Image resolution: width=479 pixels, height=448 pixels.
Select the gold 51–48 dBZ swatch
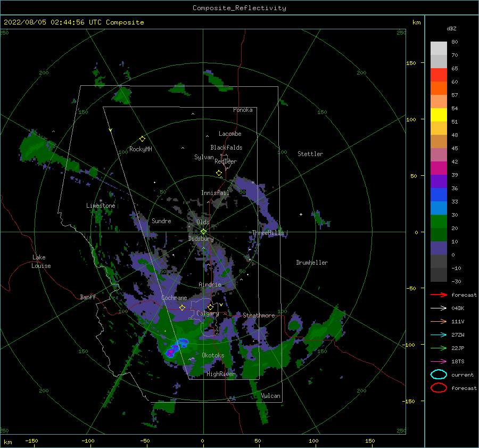439,128
